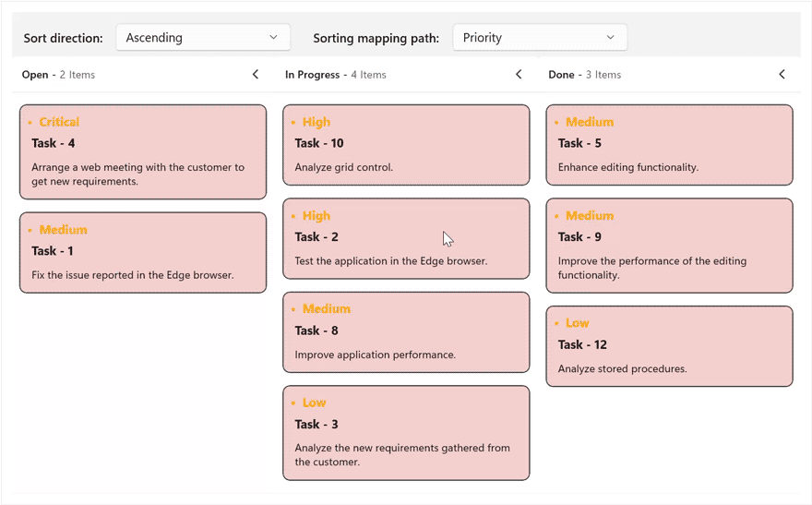Click the Task - 3 title

point(316,424)
